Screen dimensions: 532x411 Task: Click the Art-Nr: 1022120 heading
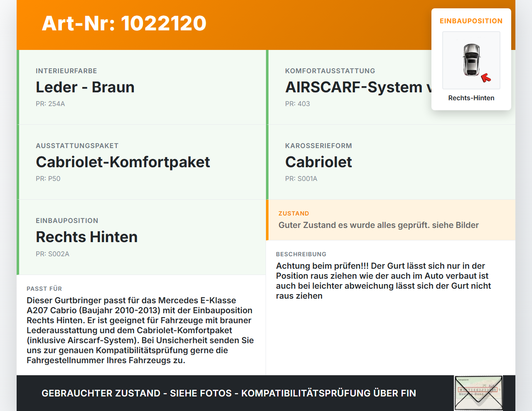pos(124,23)
